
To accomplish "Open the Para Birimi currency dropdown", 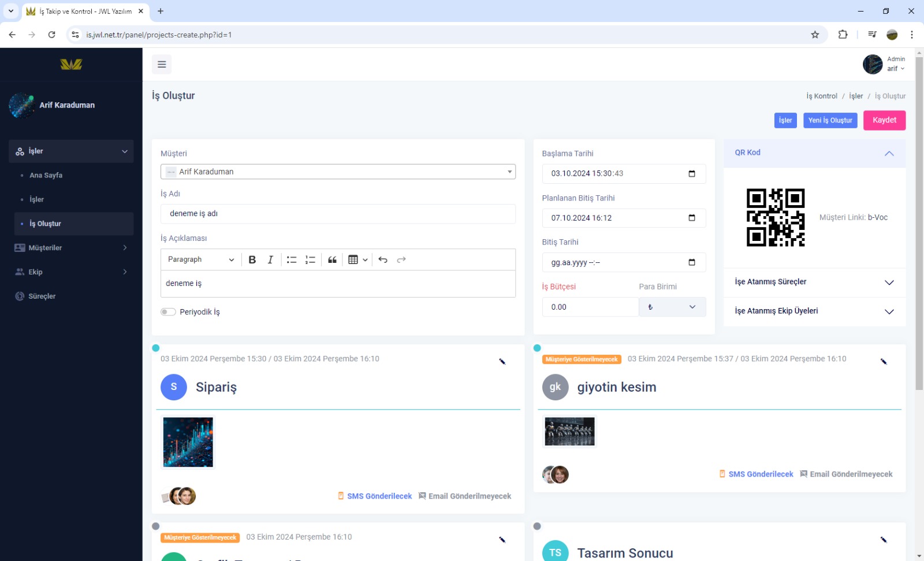I will tap(672, 307).
